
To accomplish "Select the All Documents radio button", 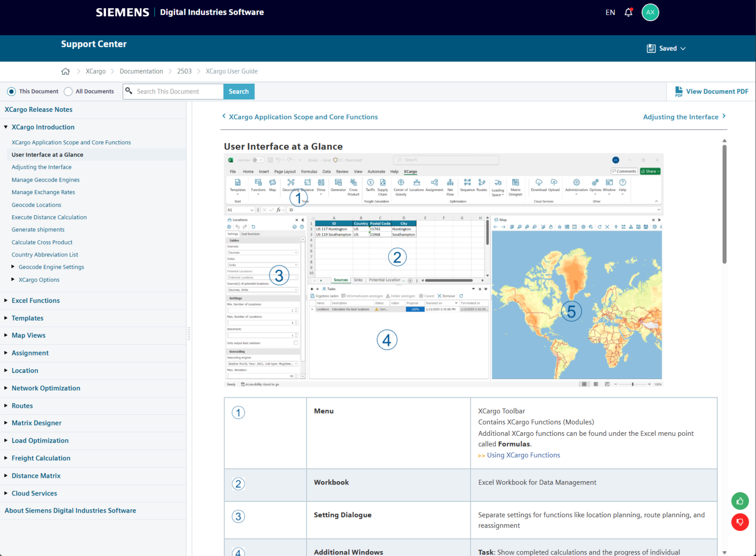I will point(69,91).
